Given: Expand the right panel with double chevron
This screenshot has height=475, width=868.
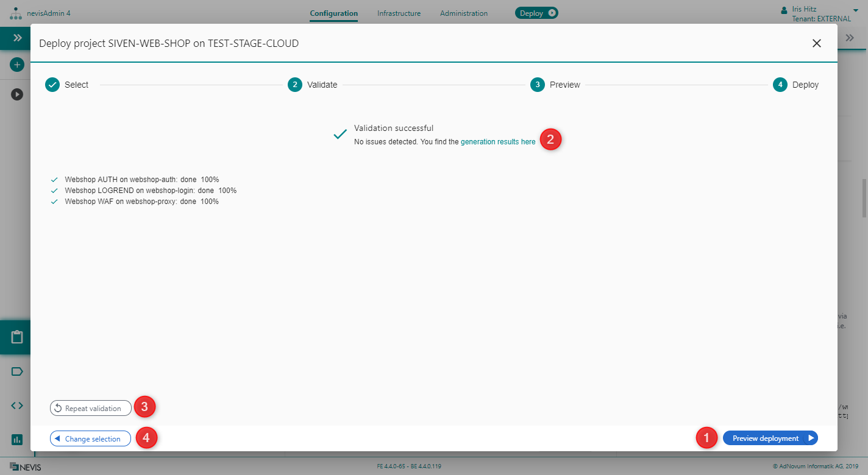Looking at the screenshot, I should pos(850,38).
